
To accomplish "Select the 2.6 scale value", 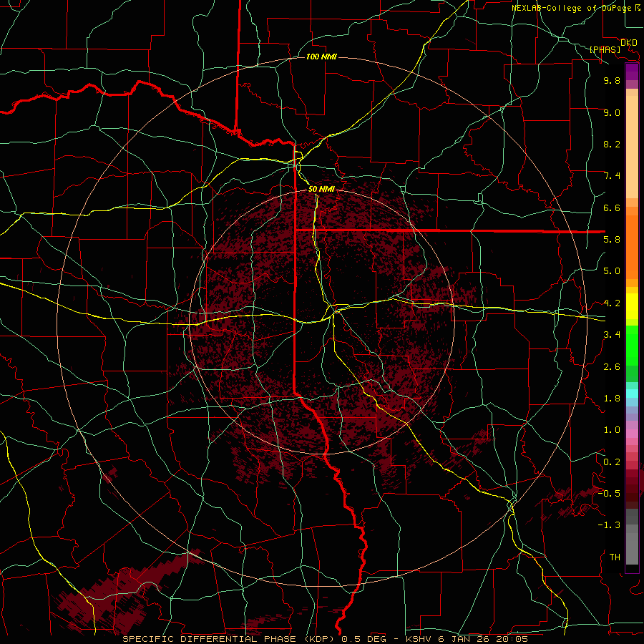I will click(612, 367).
